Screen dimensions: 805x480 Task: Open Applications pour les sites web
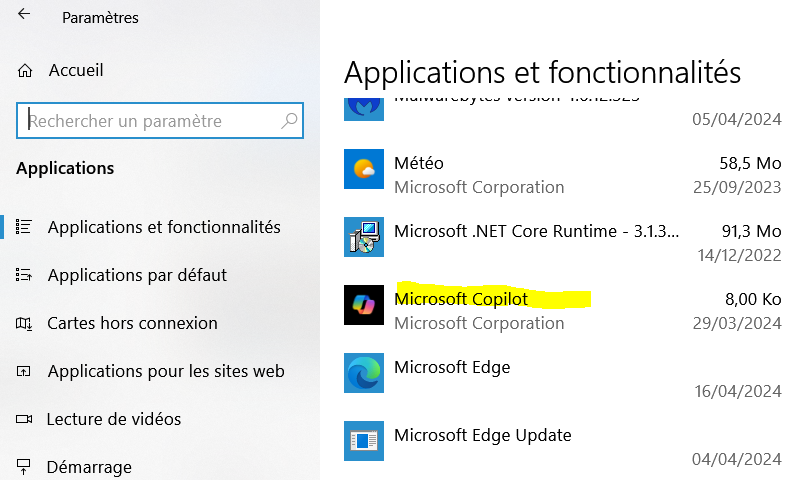(166, 371)
